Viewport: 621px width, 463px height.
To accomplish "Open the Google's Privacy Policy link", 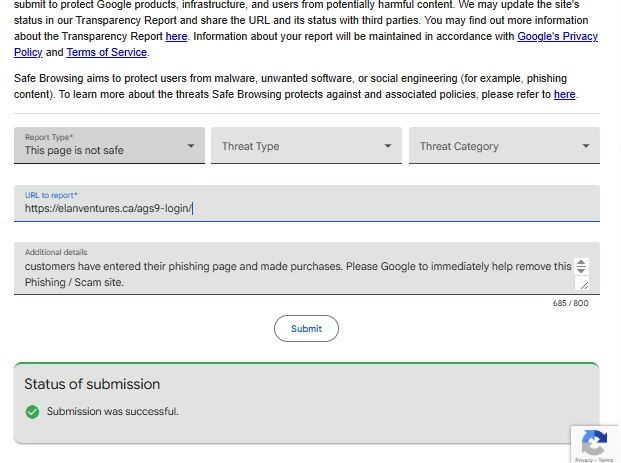I will pyautogui.click(x=557, y=37).
